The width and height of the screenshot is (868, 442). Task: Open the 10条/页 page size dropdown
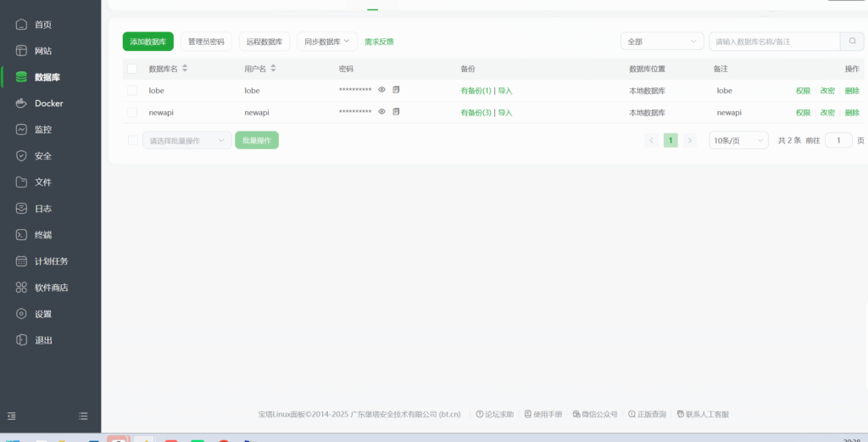(737, 141)
